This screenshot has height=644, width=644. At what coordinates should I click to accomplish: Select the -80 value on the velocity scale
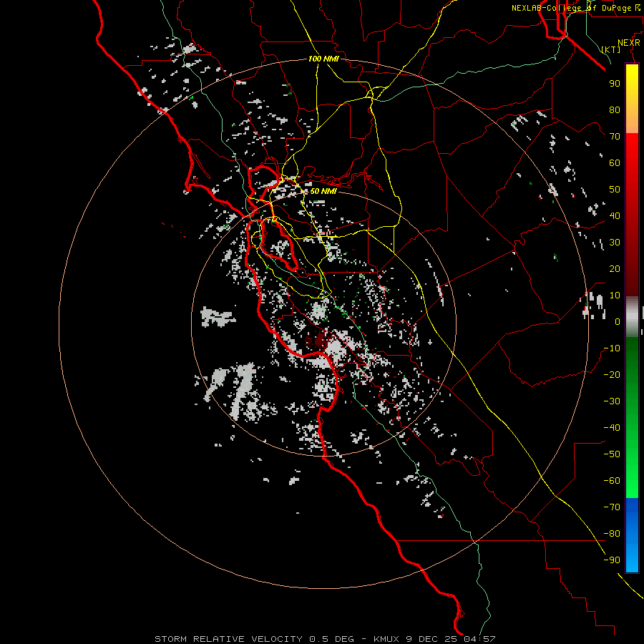click(x=612, y=534)
